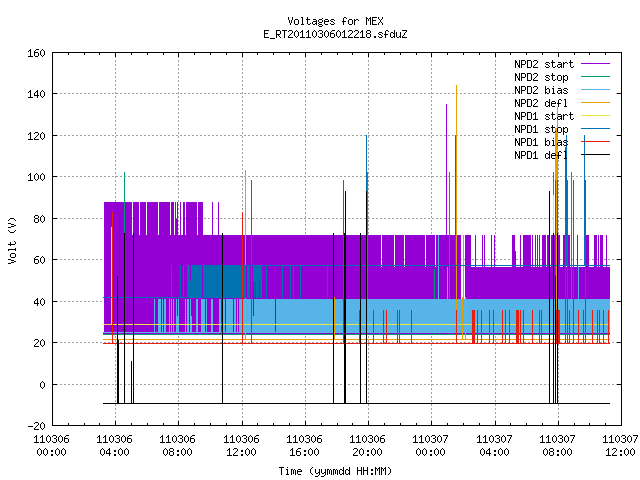The width and height of the screenshot is (640, 480).
Task: Click the orange NPD2 defl legend line
Action: point(595,103)
